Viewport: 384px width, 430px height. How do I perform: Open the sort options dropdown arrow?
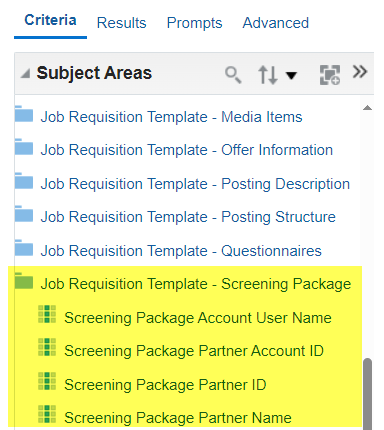pyautogui.click(x=291, y=76)
